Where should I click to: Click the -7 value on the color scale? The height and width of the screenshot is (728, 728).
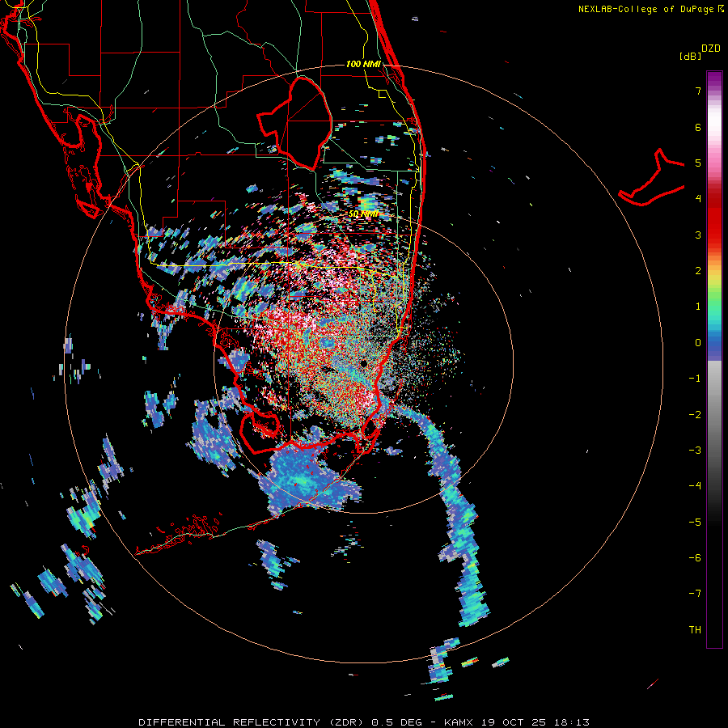pos(695,594)
